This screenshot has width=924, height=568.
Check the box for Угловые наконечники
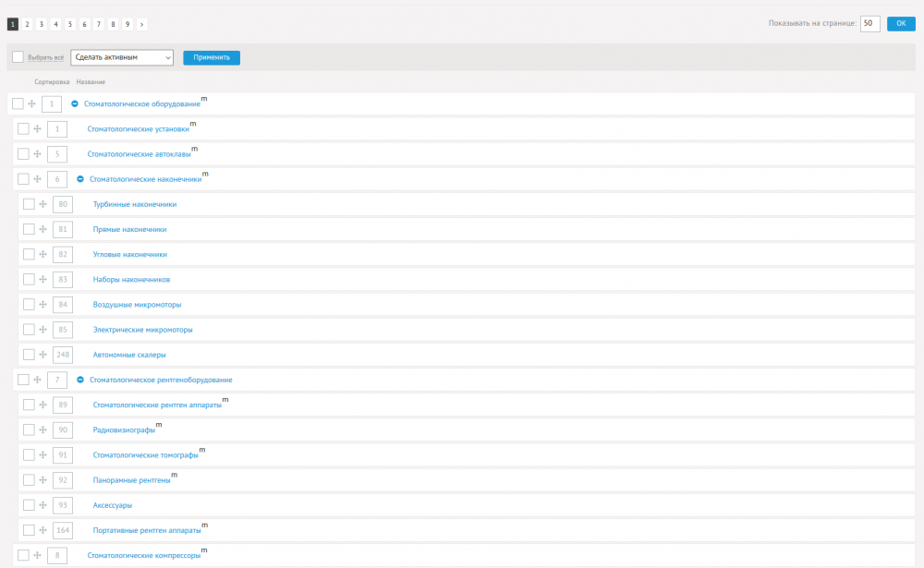point(29,254)
